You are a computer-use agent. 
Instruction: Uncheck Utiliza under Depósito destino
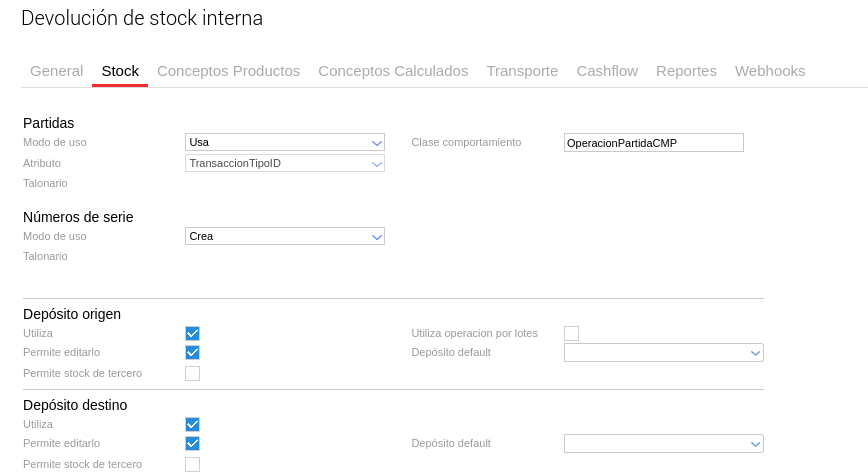coord(193,425)
